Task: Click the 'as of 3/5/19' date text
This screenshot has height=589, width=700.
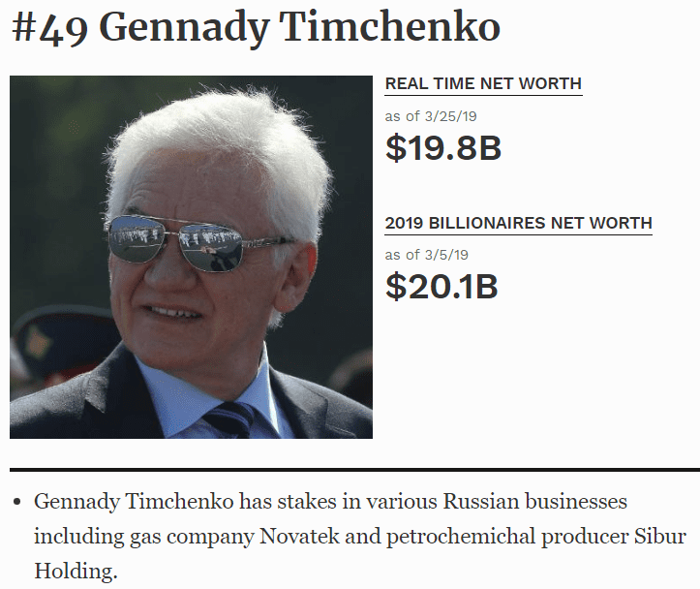Action: (x=426, y=255)
